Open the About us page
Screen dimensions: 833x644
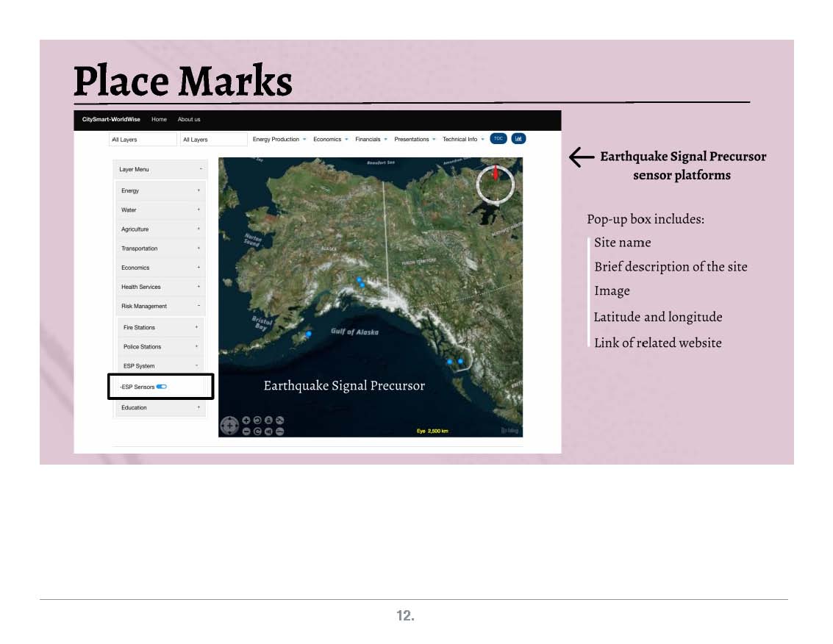coord(189,119)
